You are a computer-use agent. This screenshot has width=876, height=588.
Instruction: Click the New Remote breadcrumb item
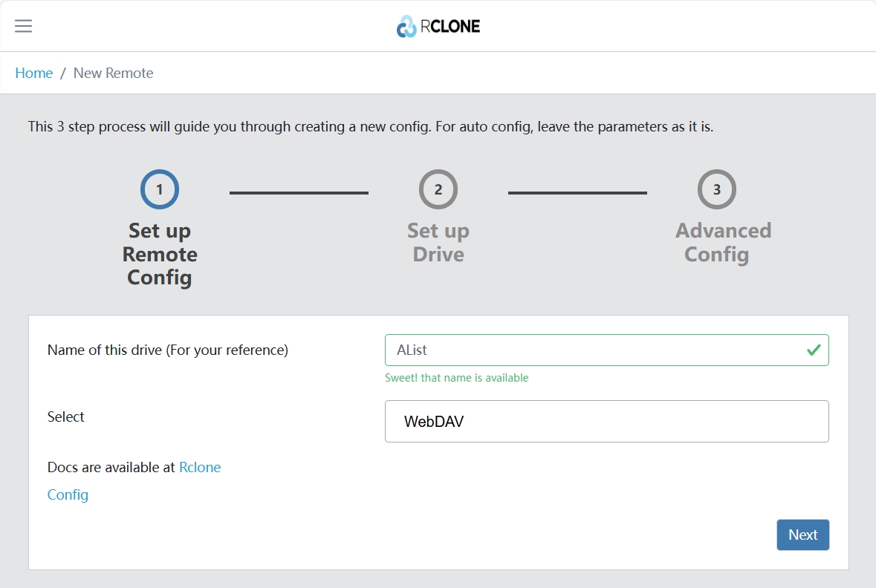tap(113, 73)
